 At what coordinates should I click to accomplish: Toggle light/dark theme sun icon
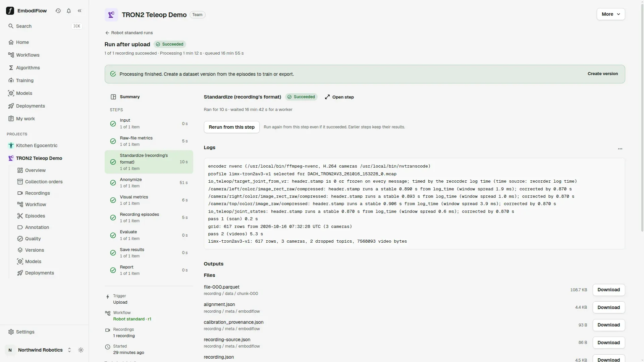tap(81, 350)
